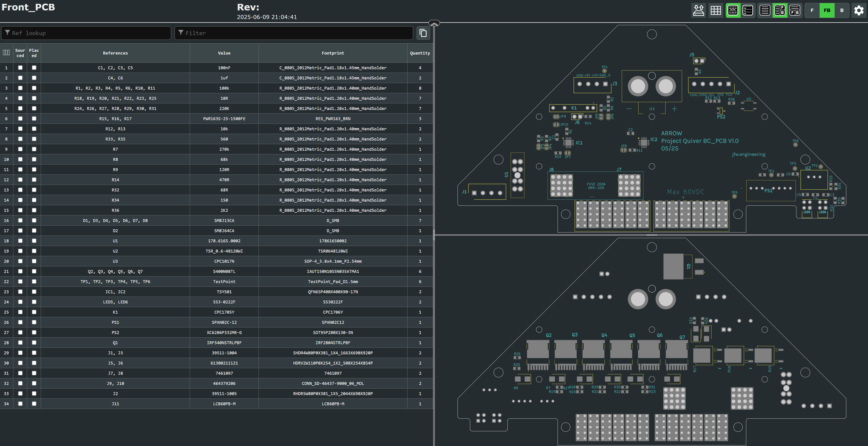Select the grouped BOM view icon
The width and height of the screenshot is (868, 446).
point(733,10)
